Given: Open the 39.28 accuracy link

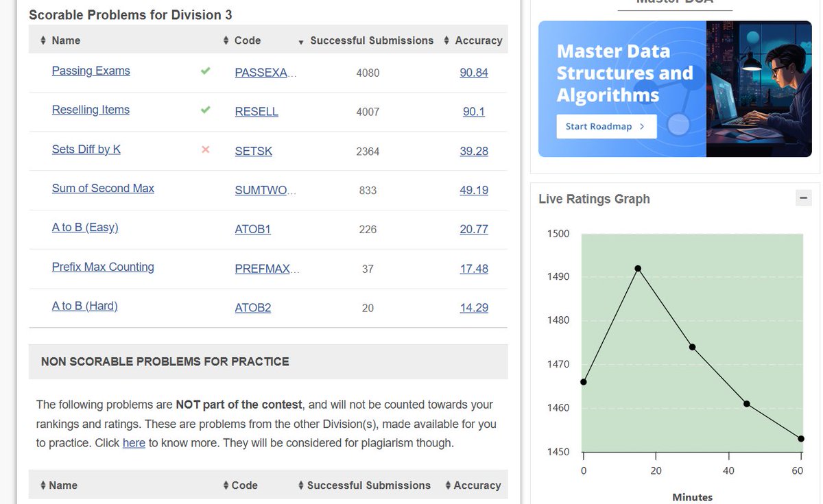Looking at the screenshot, I should point(474,152).
